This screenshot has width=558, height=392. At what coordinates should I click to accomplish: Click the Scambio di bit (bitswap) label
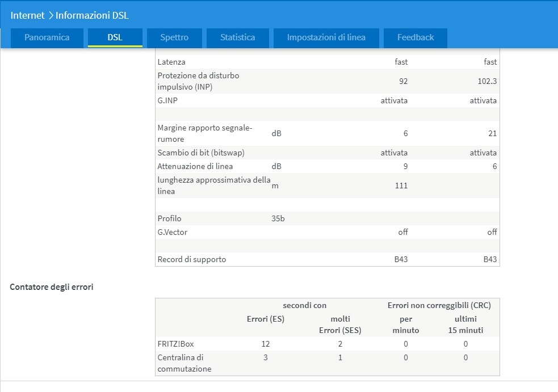(x=201, y=153)
